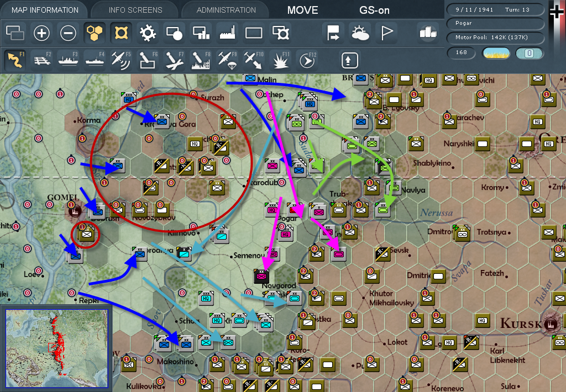Click the flag with arrow icon

333,33
